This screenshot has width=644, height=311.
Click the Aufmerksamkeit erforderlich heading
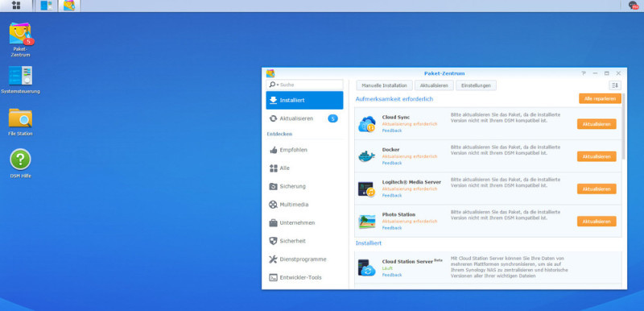point(394,99)
